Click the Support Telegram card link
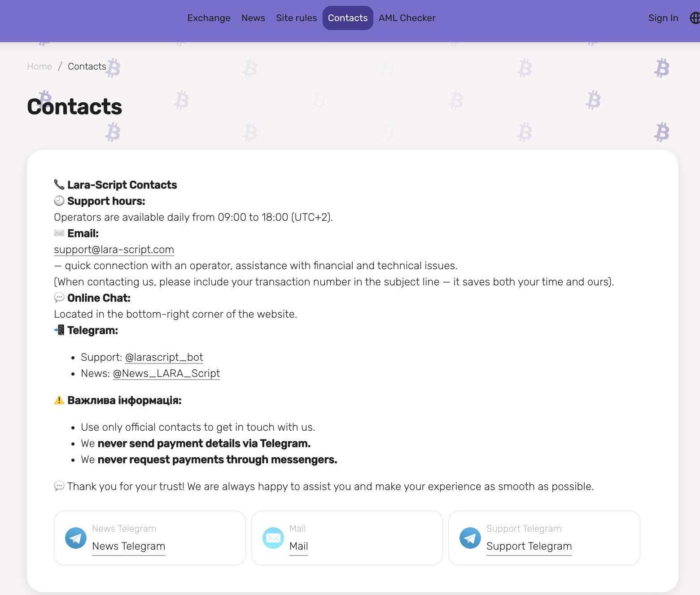700x595 pixels. (x=529, y=546)
